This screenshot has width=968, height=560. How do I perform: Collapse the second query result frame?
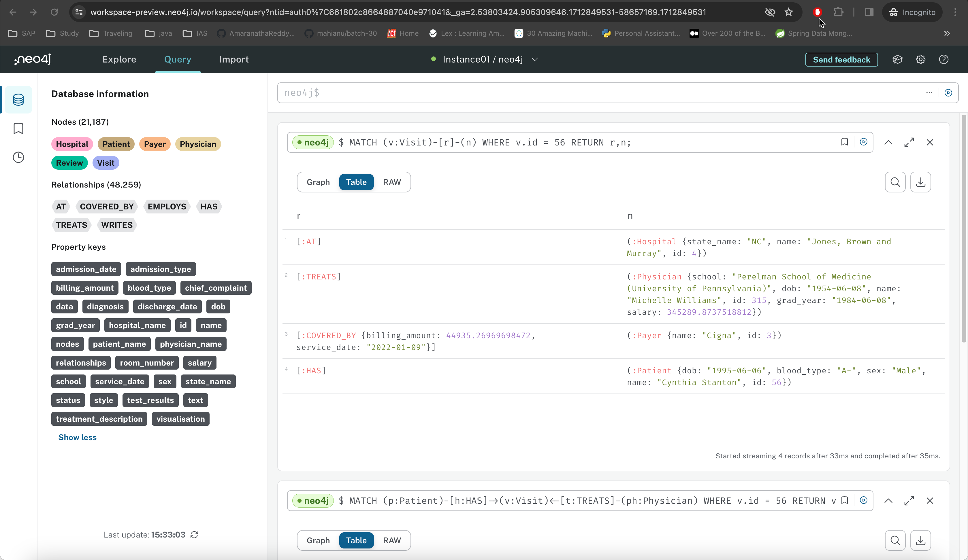coord(888,500)
